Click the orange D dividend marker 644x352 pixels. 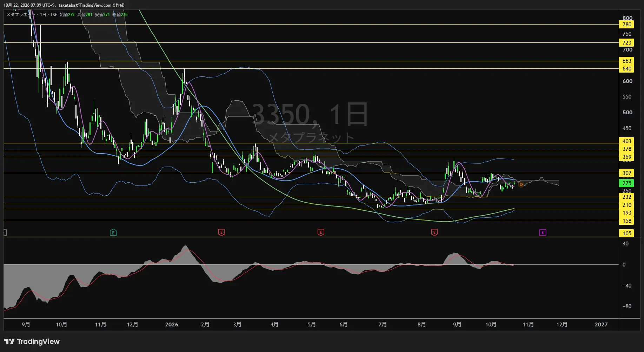pyautogui.click(x=521, y=184)
